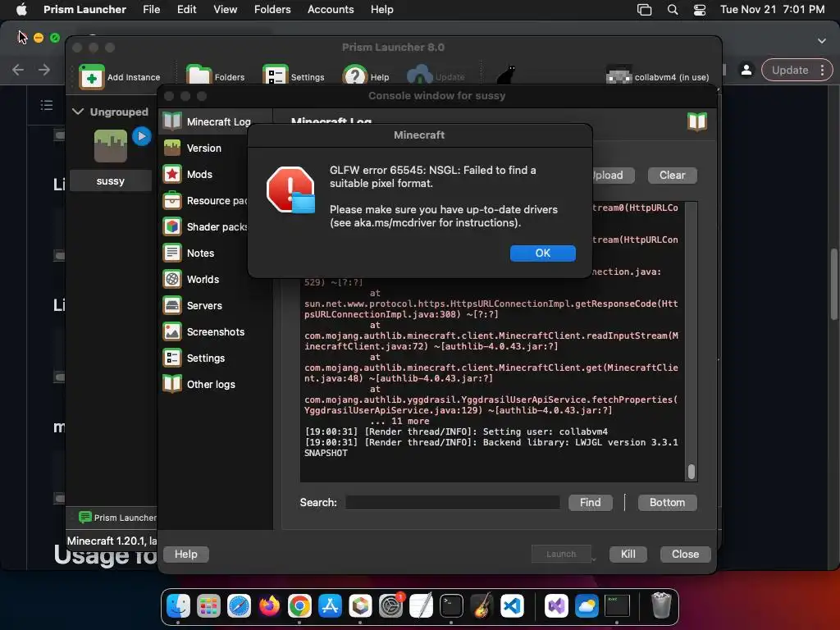Click the Find button
The image size is (840, 630).
(x=591, y=503)
